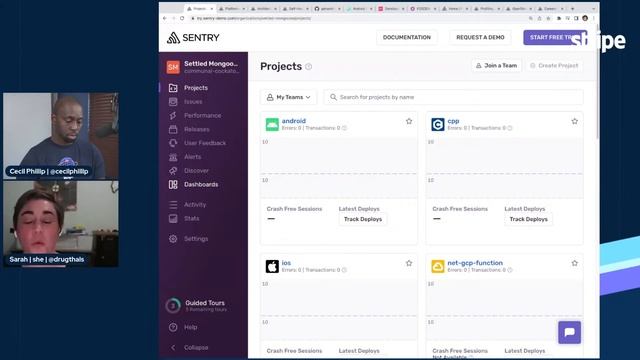Click Track Deploys in cpp card

529,219
